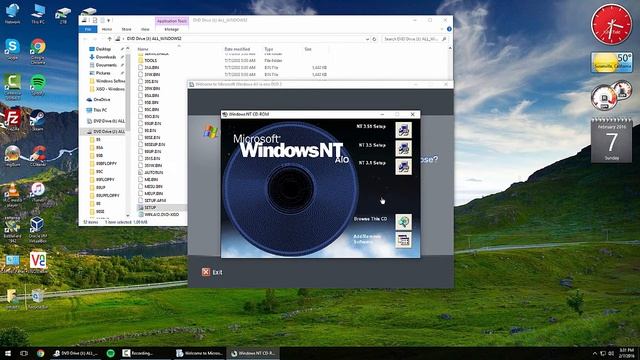Screen dimensions: 640x360
Task: Open the iTunes desktop shortcut
Action: click(38, 192)
